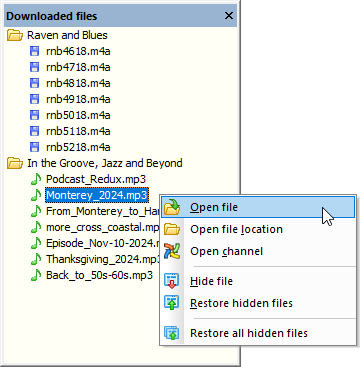The image size is (360, 367).
Task: Click the disk icon beside rnb5218.m4a
Action: tap(34, 147)
